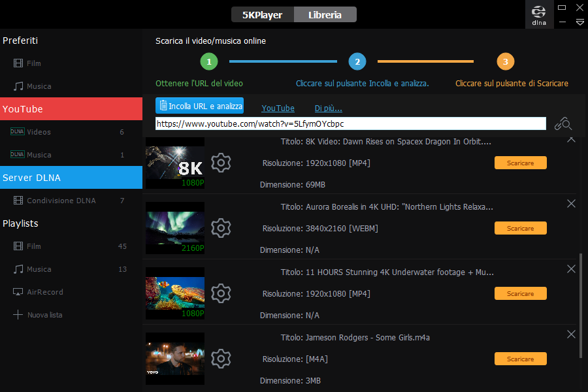Select AirRecord in the sidebar
The width and height of the screenshot is (588, 392).
44,292
